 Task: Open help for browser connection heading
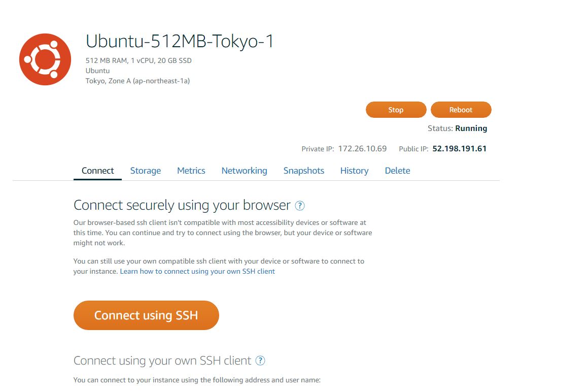(x=300, y=206)
